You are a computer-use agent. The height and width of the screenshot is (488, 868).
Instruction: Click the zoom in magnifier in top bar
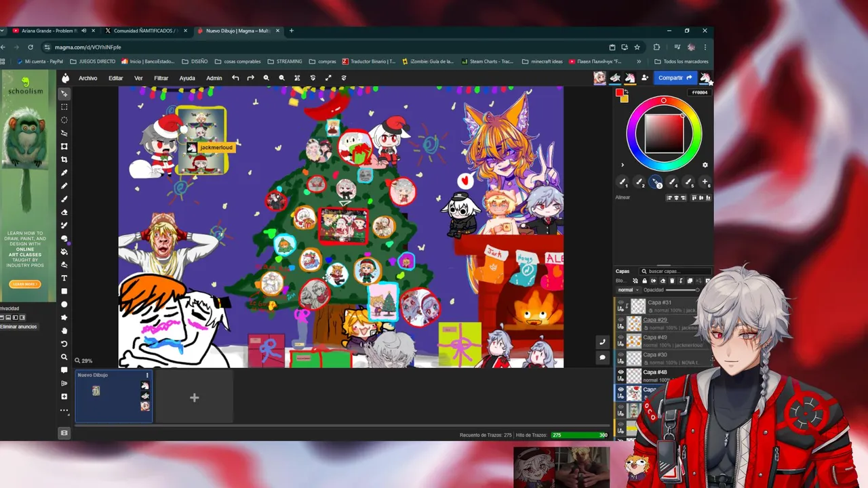coord(267,78)
